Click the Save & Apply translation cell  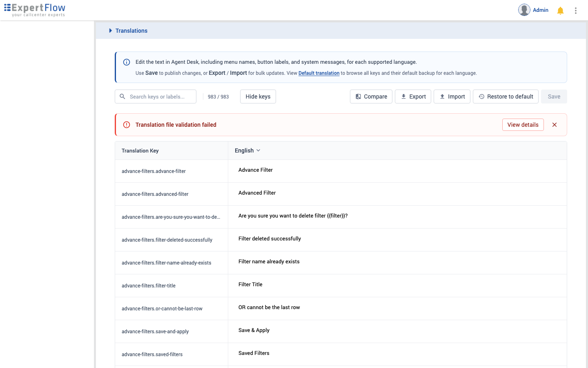pyautogui.click(x=397, y=330)
